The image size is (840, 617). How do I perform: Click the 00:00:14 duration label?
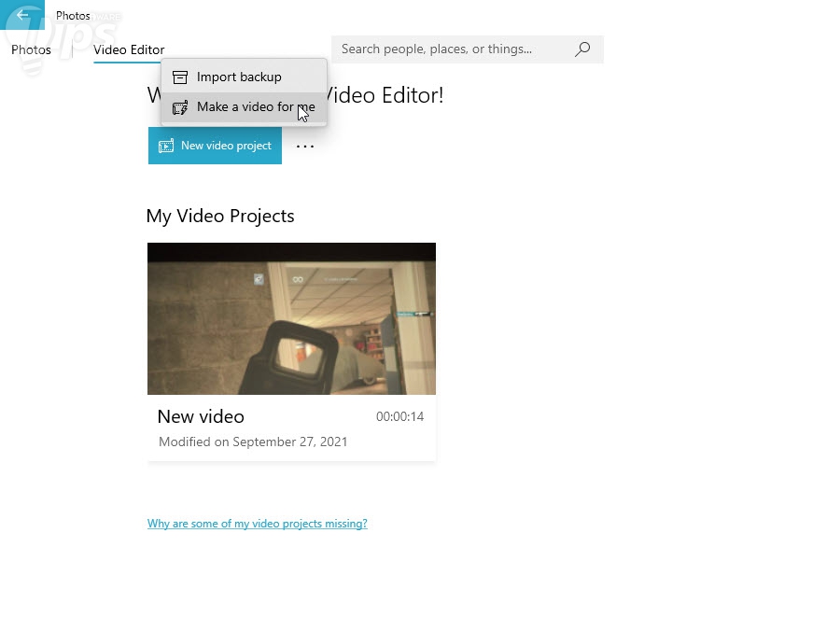[x=399, y=416]
